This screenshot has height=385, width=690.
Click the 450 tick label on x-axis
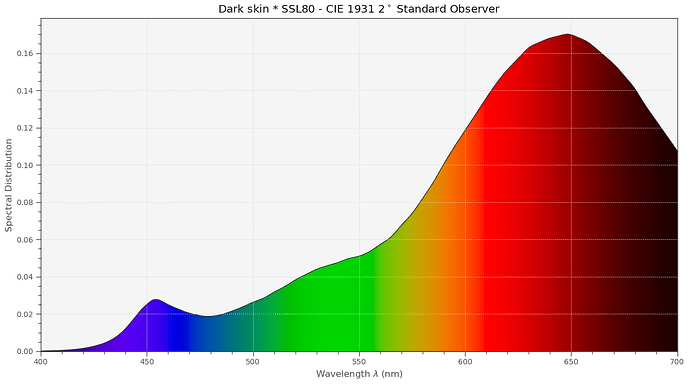(147, 362)
